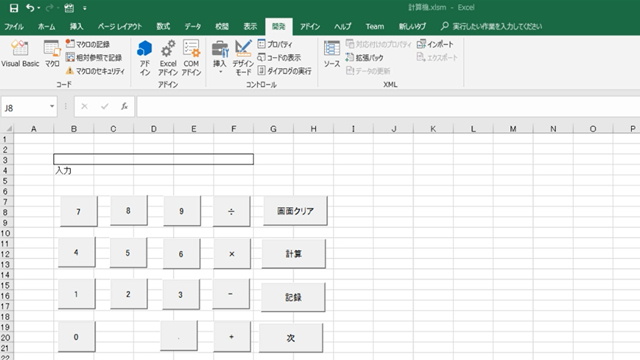Toggle デザインモード (Design Mode)
Viewport: 640px width, 360px height.
(x=243, y=57)
